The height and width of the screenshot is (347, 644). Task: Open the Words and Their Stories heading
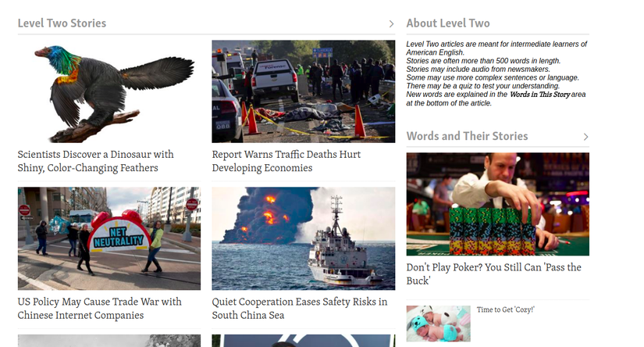[467, 136]
